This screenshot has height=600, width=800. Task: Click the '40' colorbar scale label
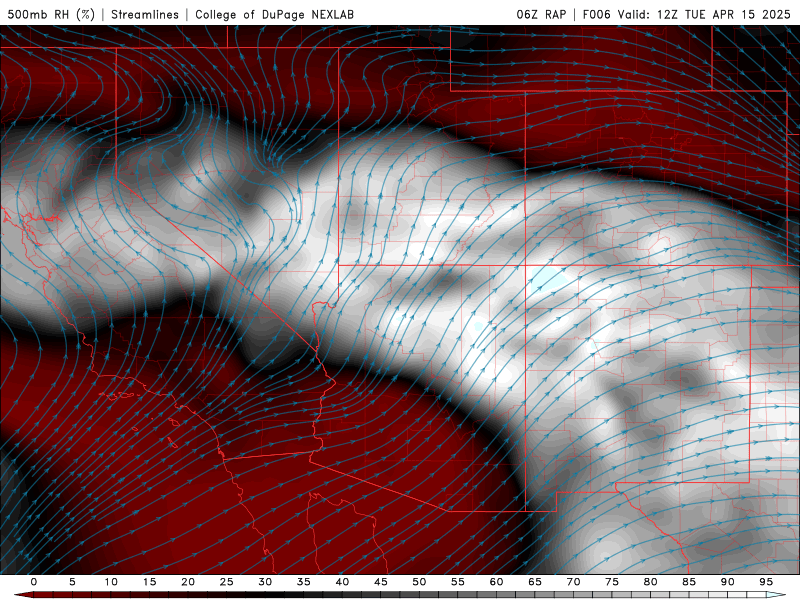pyautogui.click(x=342, y=582)
